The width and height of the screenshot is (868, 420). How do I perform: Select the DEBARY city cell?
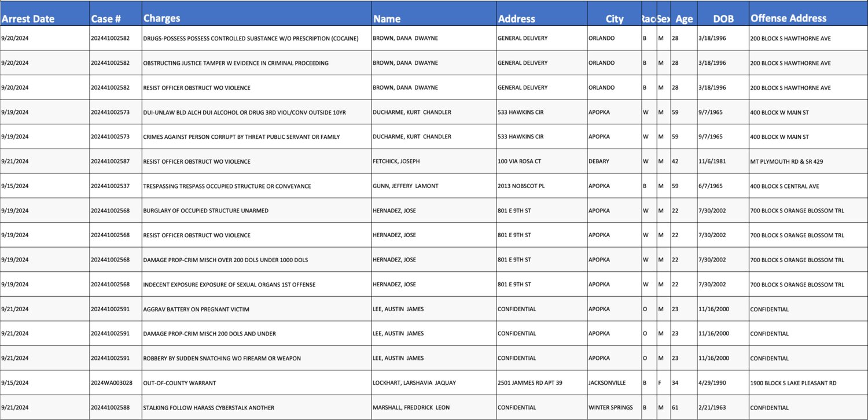pyautogui.click(x=614, y=161)
